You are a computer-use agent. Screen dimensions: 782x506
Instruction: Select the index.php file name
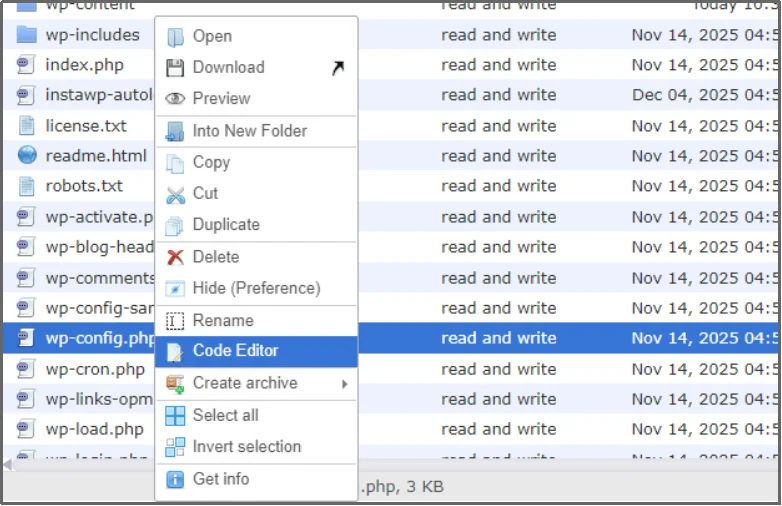click(x=84, y=65)
